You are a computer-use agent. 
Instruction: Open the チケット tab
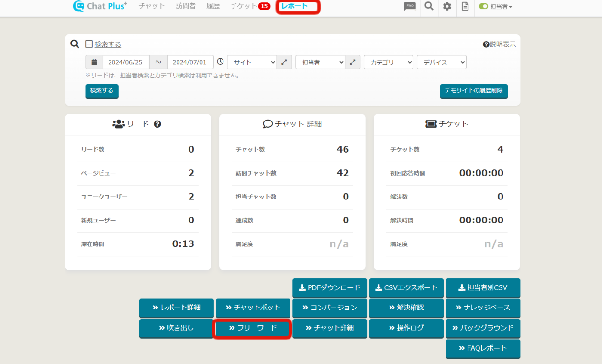click(x=244, y=6)
